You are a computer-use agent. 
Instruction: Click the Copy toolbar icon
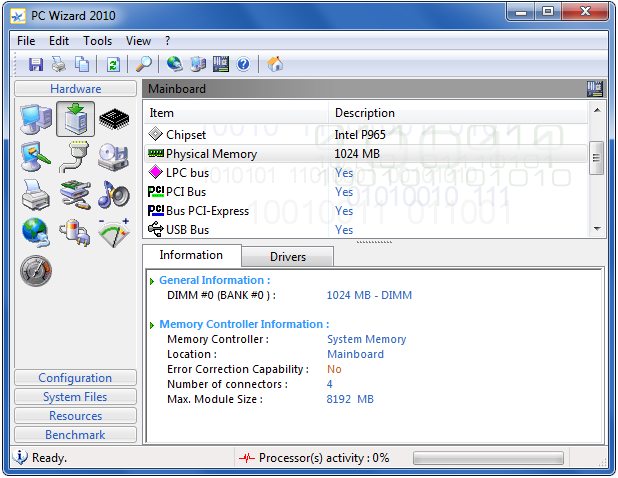tap(82, 64)
